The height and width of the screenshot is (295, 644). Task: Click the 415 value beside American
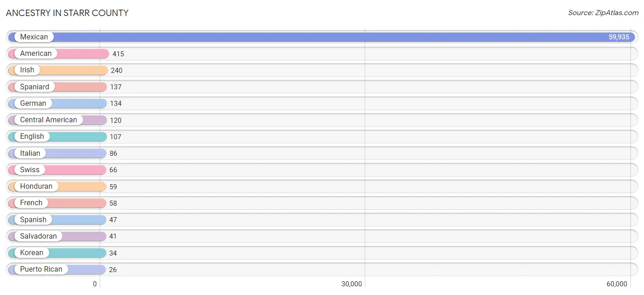pyautogui.click(x=118, y=54)
